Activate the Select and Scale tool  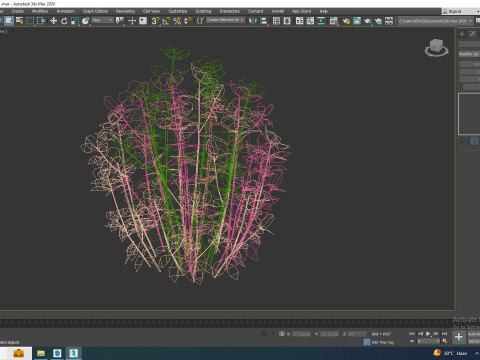[75, 21]
